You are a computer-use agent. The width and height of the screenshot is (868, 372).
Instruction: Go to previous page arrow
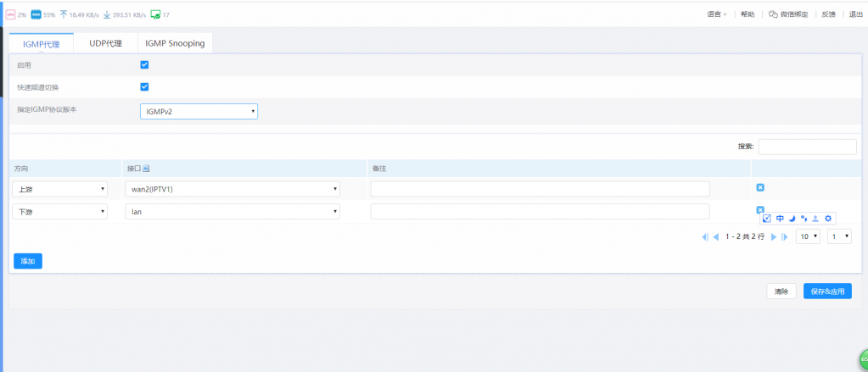click(x=716, y=237)
